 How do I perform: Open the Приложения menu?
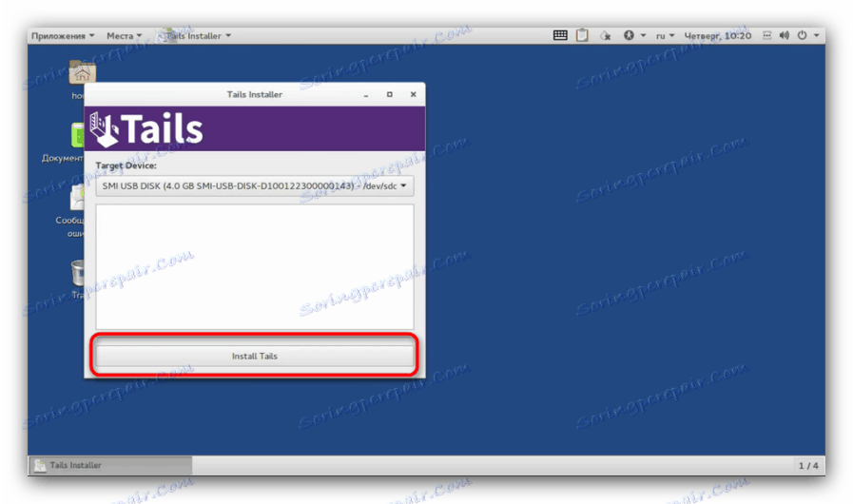[x=63, y=36]
